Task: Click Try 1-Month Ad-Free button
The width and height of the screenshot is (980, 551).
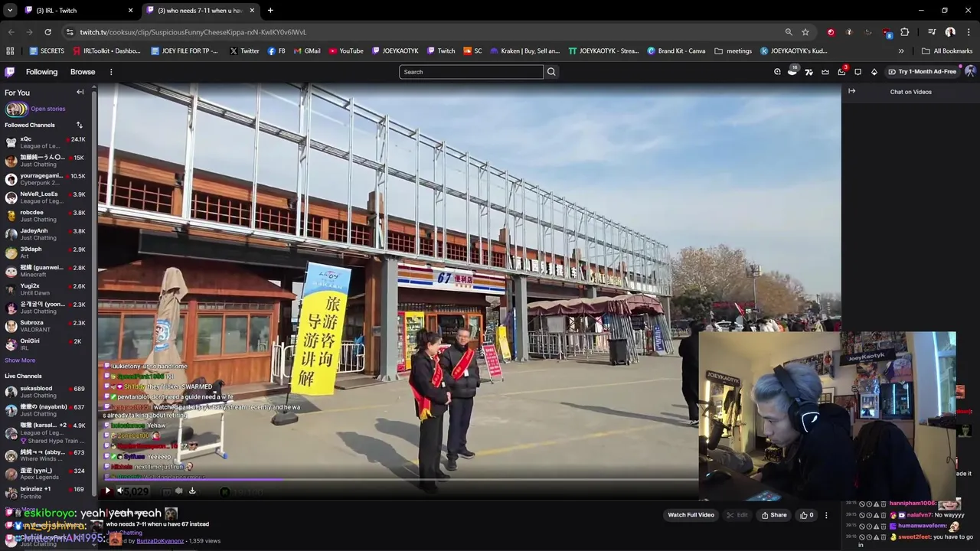Action: [x=923, y=72]
